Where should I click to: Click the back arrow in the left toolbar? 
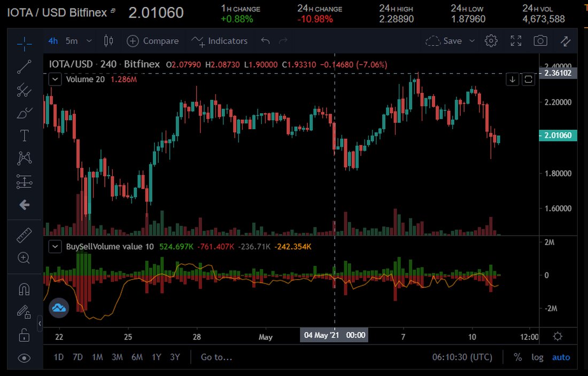point(25,205)
